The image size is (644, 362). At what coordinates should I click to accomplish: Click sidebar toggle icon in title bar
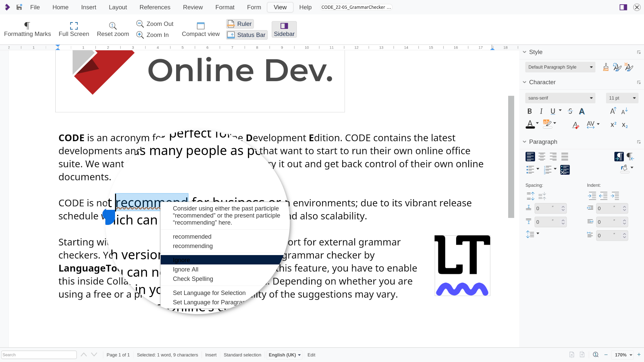[x=623, y=7]
